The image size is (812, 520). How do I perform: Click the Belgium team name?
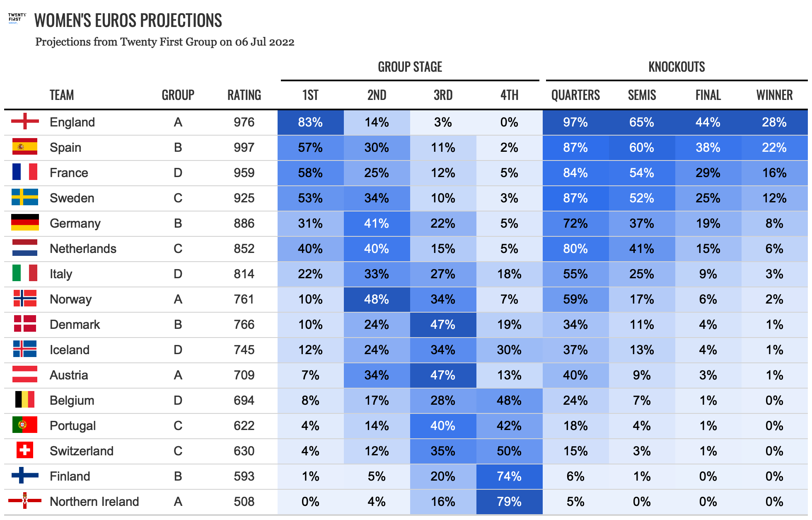click(x=72, y=401)
